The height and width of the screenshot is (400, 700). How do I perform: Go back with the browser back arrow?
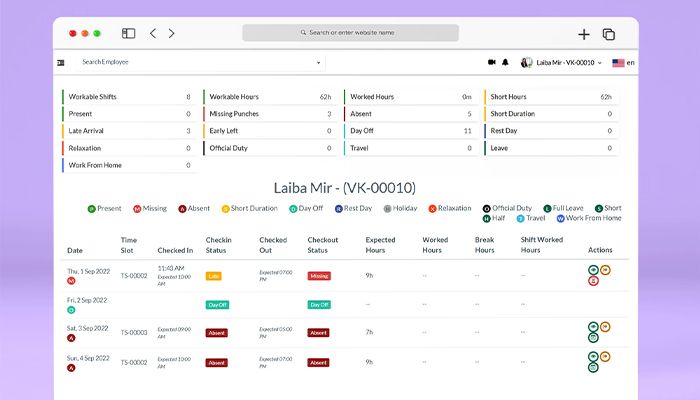(153, 33)
